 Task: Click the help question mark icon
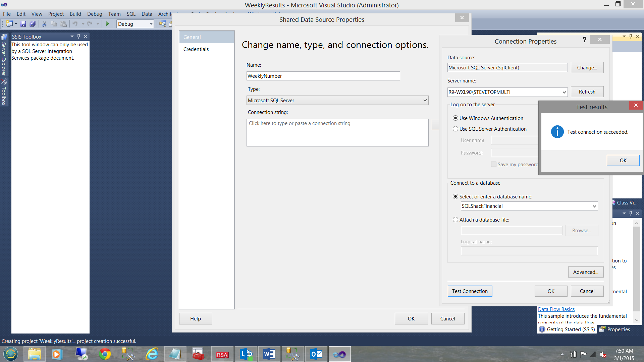click(585, 40)
